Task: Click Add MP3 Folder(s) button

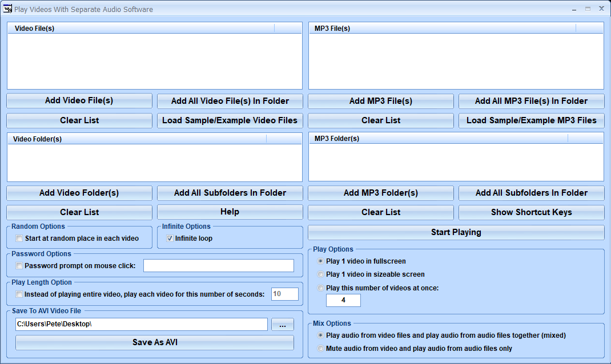Action: [x=381, y=193]
